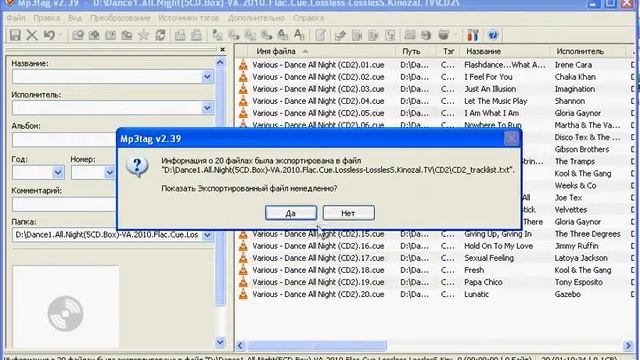Click into the Альбом input field
Viewport: 640px width, 360px height.
pyautogui.click(x=64, y=140)
